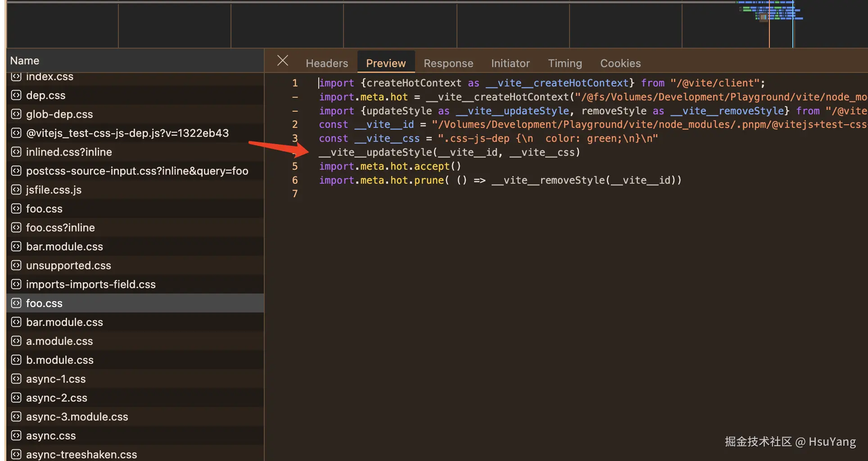Open the Cookies tab
Image resolution: width=868 pixels, height=461 pixels.
(x=620, y=63)
